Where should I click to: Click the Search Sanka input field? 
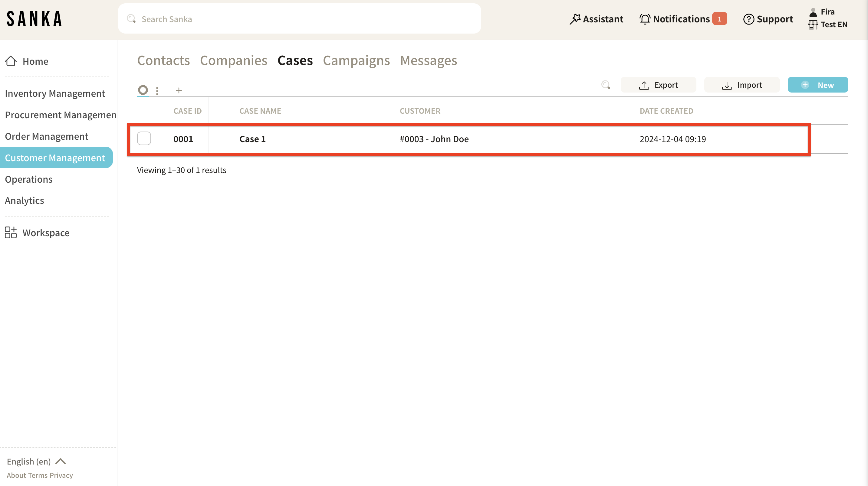pos(299,19)
